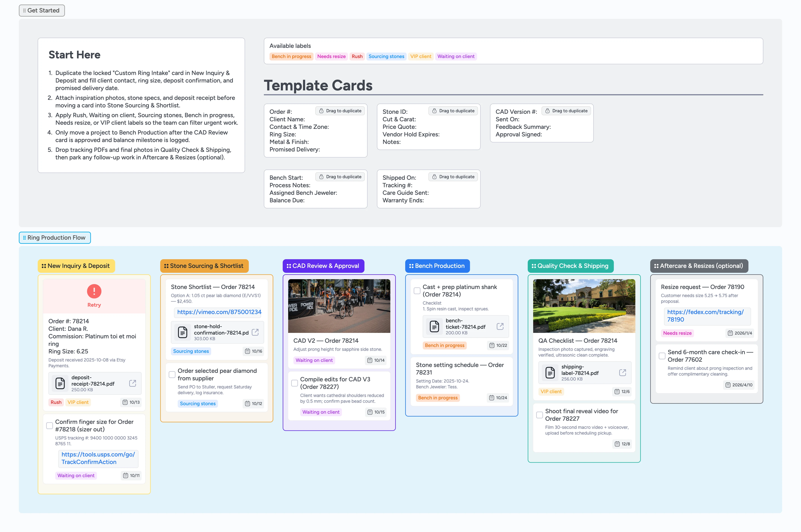Check the Shoot final reveal video checkbox
Image resolution: width=801 pixels, height=532 pixels.
[x=539, y=415]
